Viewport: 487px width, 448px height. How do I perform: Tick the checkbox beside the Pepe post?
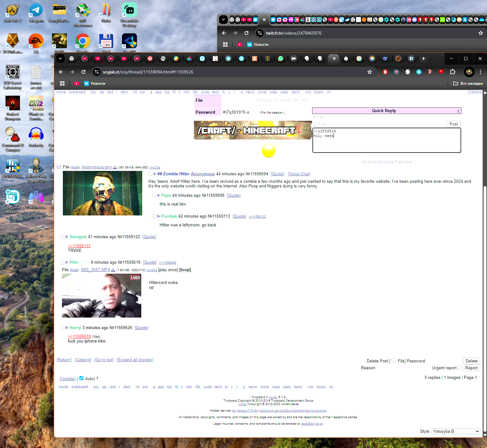(x=154, y=196)
